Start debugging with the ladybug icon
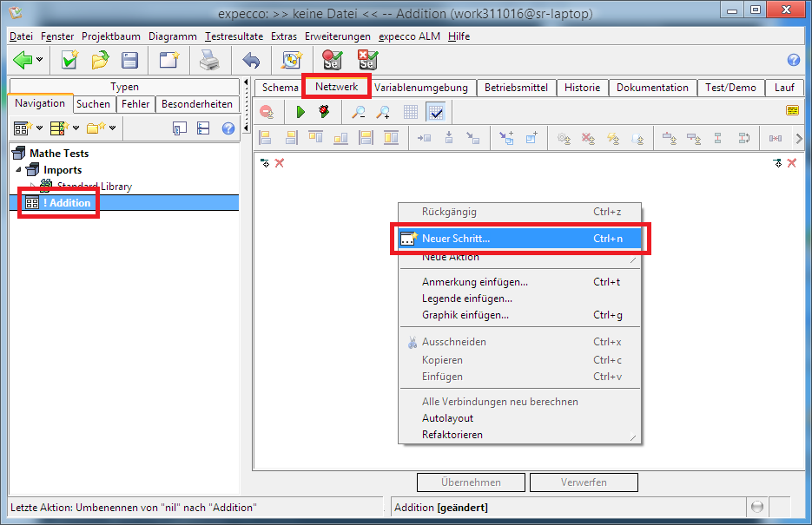812x525 pixels. pos(324,112)
